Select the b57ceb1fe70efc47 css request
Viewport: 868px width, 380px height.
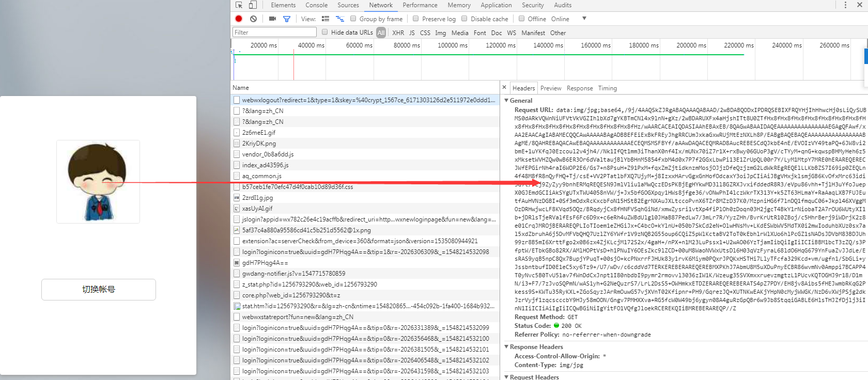[x=365, y=187]
